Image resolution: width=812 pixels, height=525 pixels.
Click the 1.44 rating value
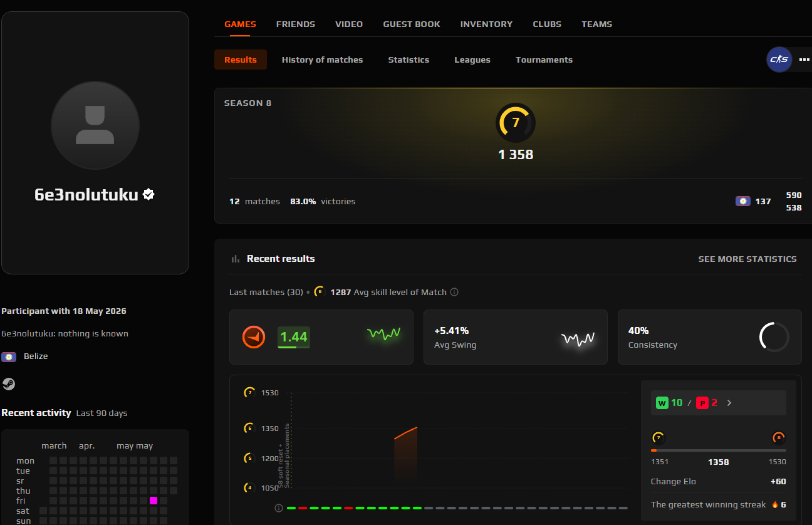point(293,337)
